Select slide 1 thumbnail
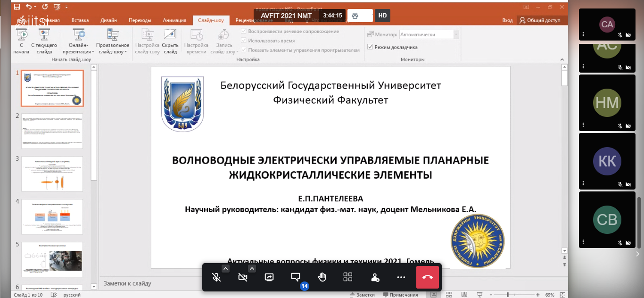The height and width of the screenshot is (298, 644). click(52, 89)
